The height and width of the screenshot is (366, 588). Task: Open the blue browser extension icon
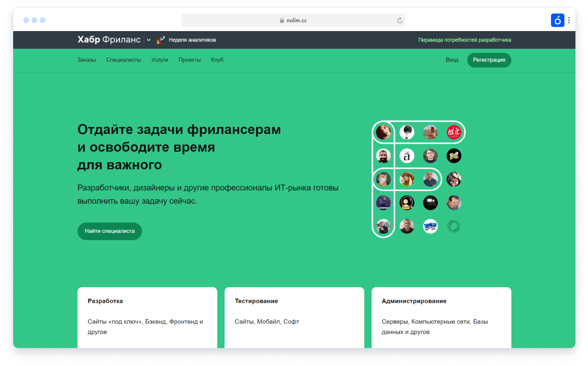click(557, 20)
